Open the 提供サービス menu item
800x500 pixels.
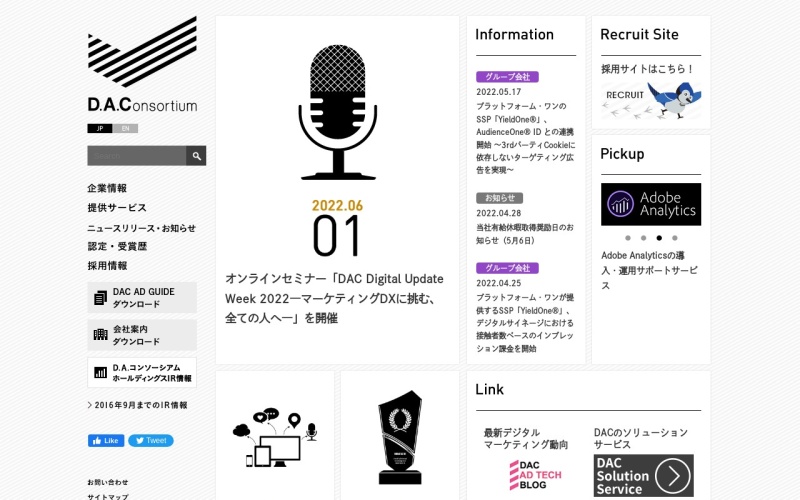(x=117, y=208)
